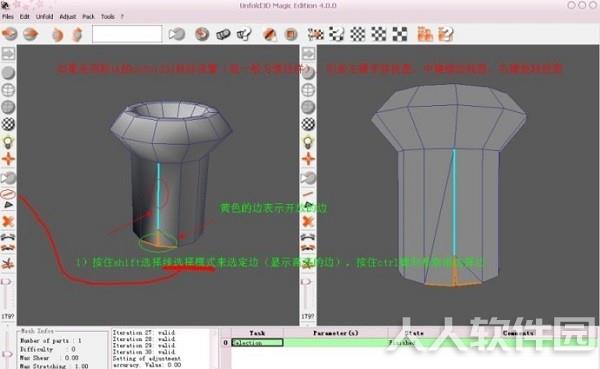Screen dimensions: 600x369
Task: Toggle checker texture display in right viewport
Action: pyautogui.click(x=308, y=124)
